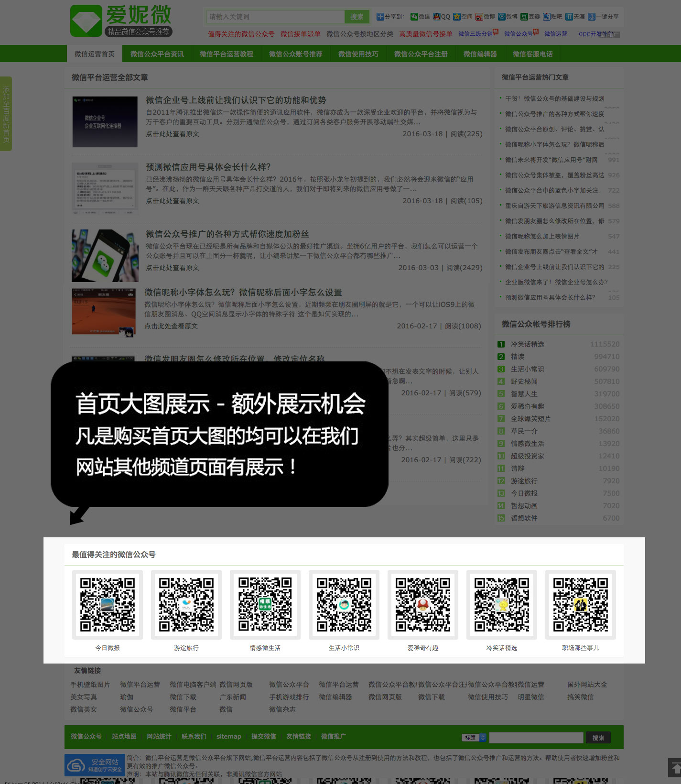The height and width of the screenshot is (784, 681).
Task: Select the 微信编辑器 nav tab
Action: tap(480, 54)
